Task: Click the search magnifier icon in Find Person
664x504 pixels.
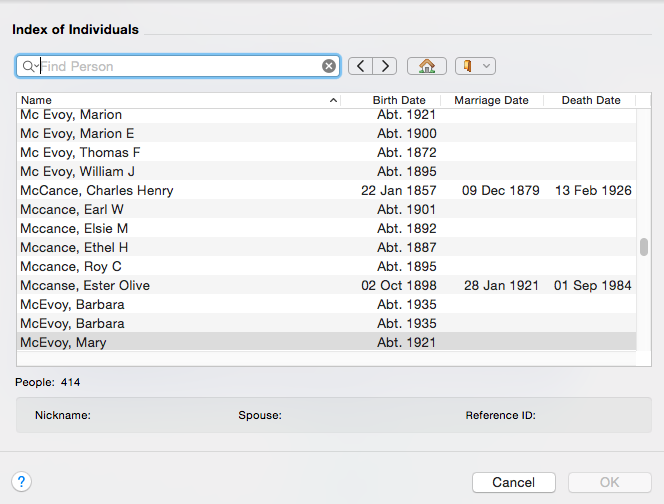Action: [28, 66]
